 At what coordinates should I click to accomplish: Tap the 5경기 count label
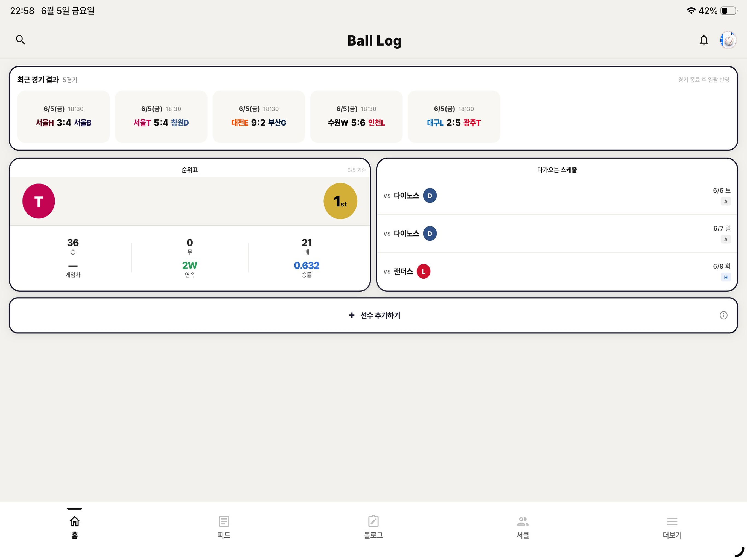pyautogui.click(x=70, y=80)
